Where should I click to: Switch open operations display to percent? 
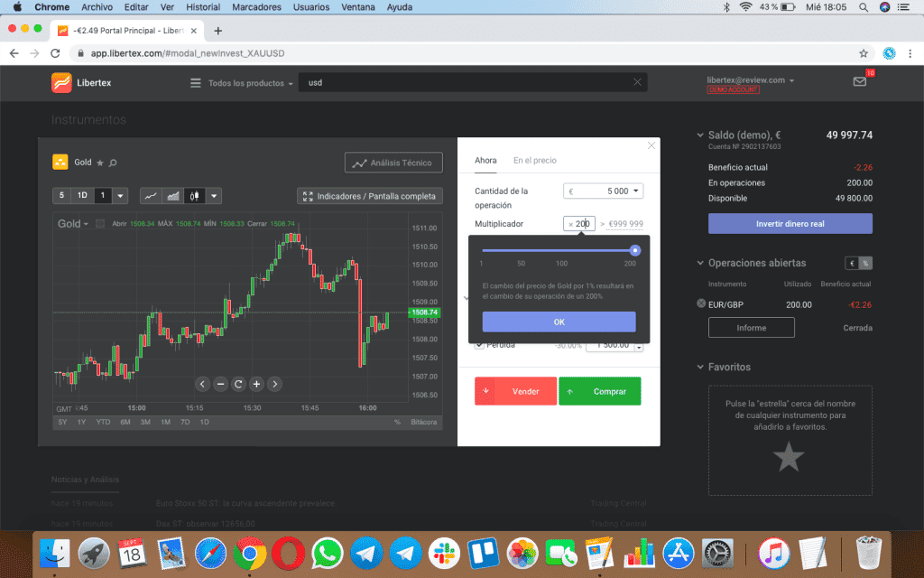point(865,264)
